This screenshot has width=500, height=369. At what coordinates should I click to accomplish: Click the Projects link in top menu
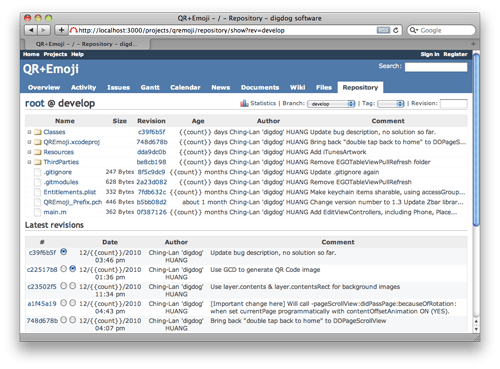tap(55, 54)
